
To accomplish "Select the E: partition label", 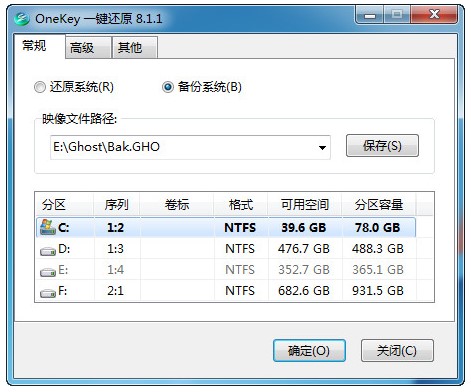I will (x=63, y=270).
